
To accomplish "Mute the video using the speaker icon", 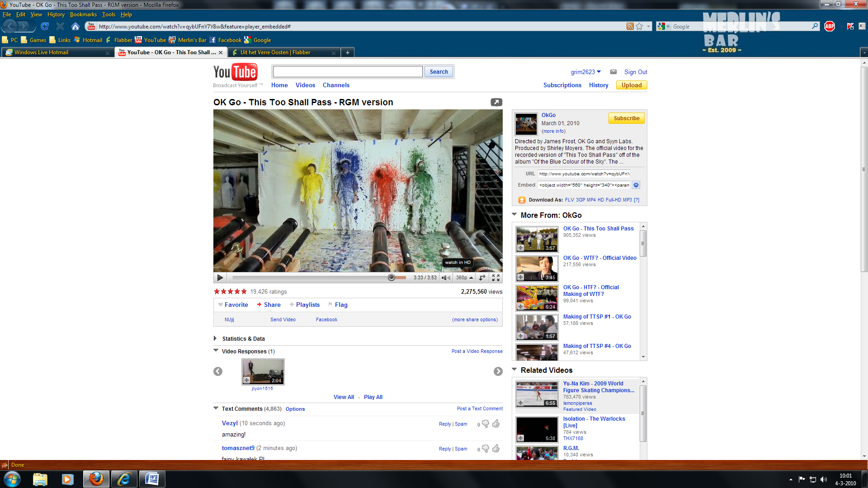I will (x=446, y=277).
